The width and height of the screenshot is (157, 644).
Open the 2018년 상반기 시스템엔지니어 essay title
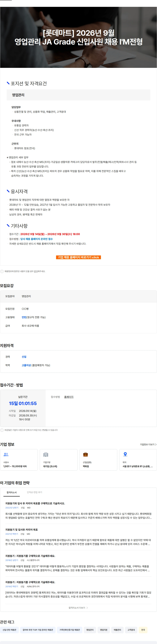click(30, 556)
